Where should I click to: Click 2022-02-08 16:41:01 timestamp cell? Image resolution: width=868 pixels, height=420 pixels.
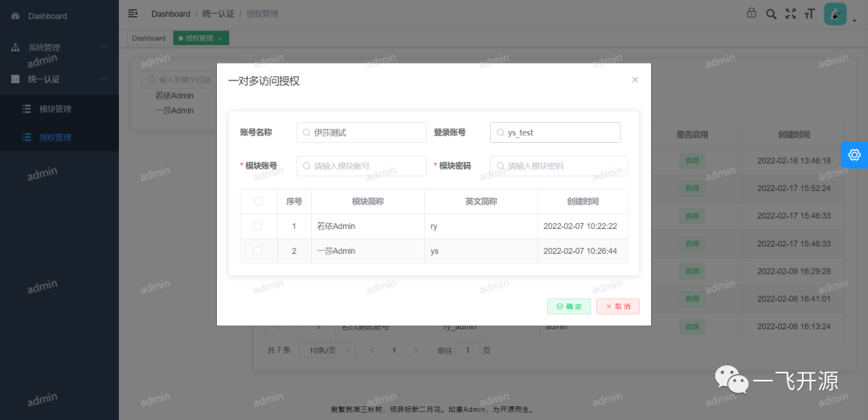point(794,299)
